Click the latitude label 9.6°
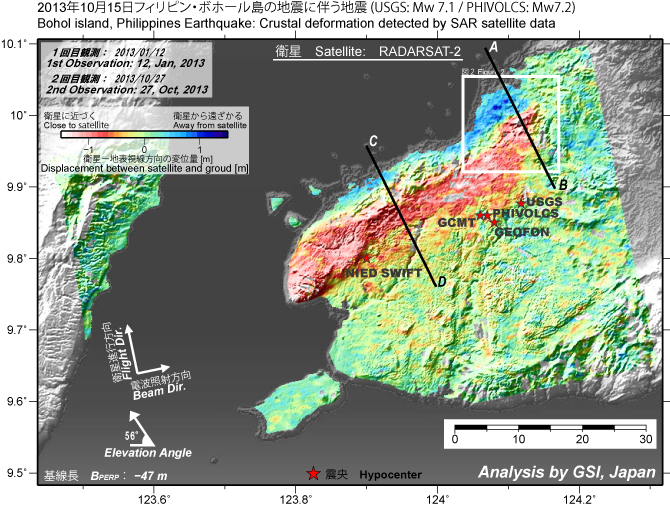The image size is (670, 508). [17, 401]
